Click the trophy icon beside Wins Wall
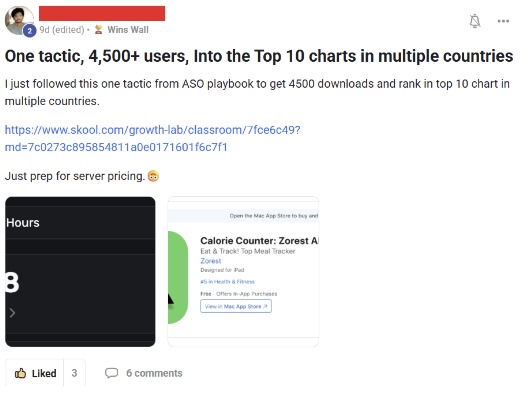 pyautogui.click(x=98, y=30)
